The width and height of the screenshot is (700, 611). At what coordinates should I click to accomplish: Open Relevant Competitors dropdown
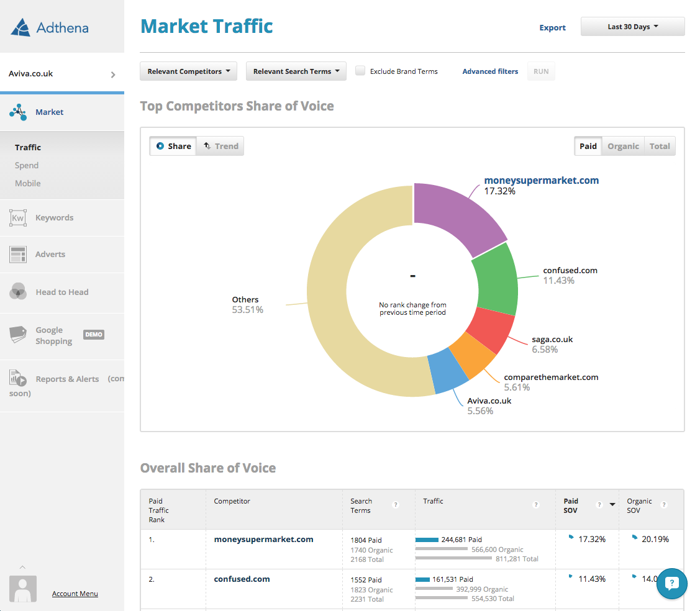click(x=188, y=71)
